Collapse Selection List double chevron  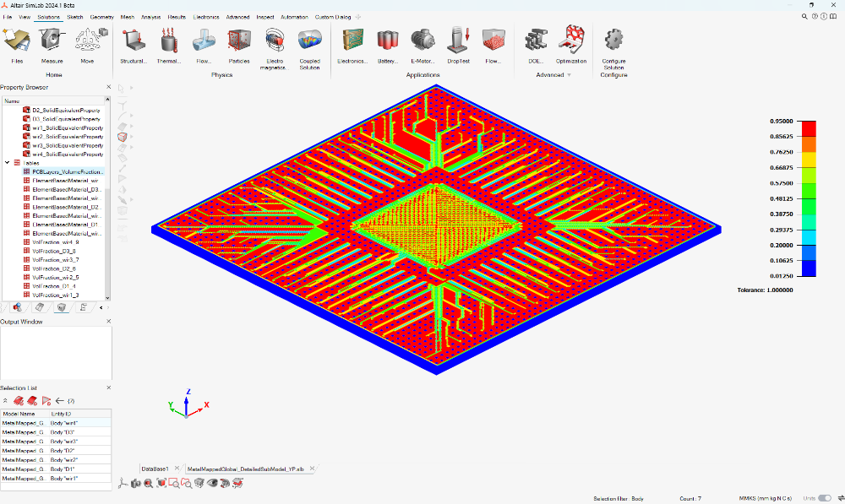pyautogui.click(x=5, y=401)
